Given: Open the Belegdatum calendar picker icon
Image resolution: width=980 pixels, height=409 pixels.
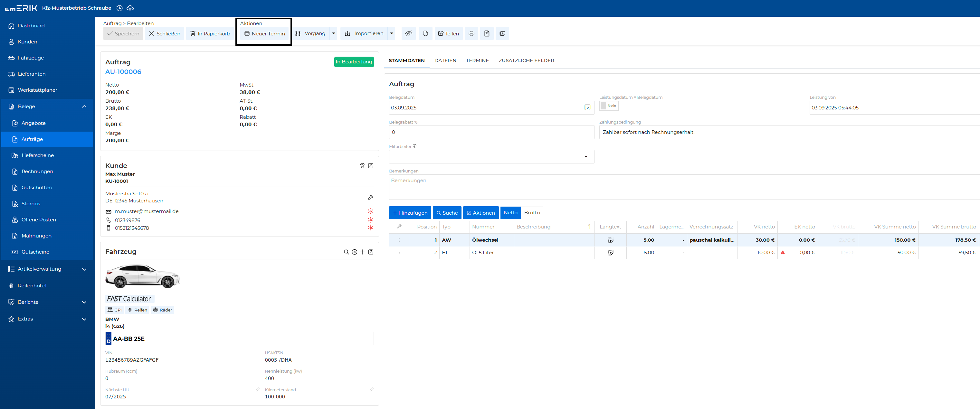Looking at the screenshot, I should click(587, 107).
